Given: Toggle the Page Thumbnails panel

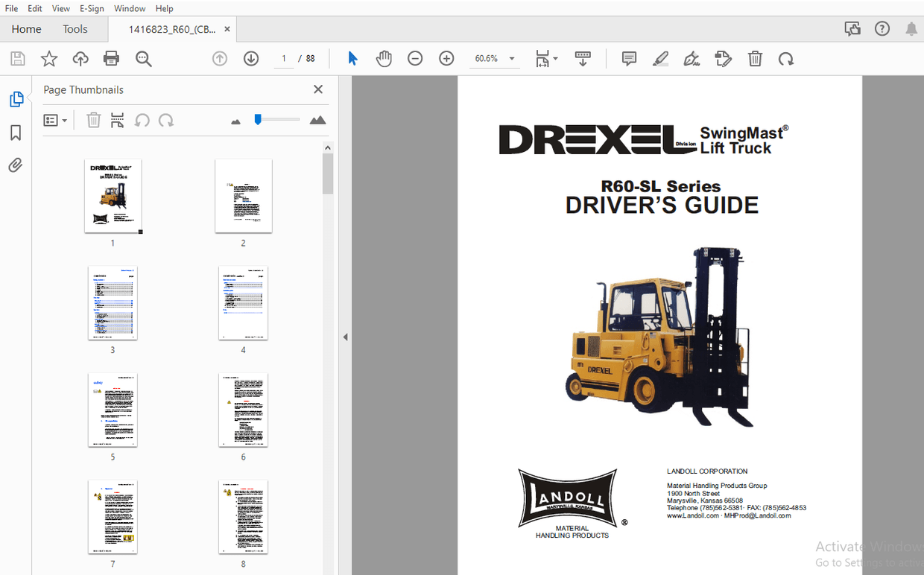Looking at the screenshot, I should 16,98.
